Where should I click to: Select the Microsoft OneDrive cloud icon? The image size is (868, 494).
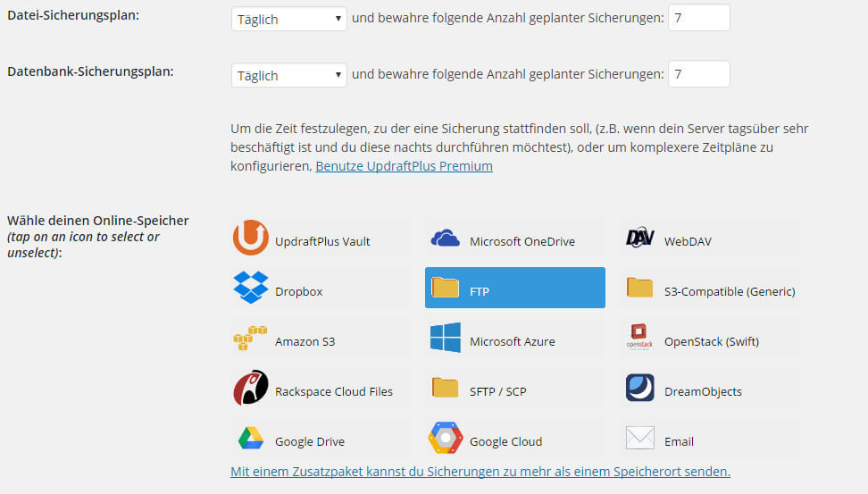pos(445,239)
